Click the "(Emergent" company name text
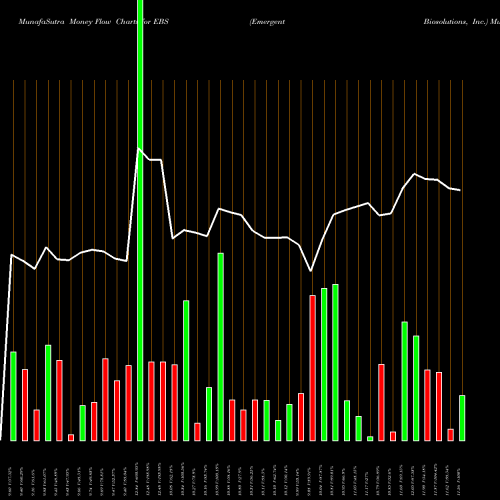 267,22
